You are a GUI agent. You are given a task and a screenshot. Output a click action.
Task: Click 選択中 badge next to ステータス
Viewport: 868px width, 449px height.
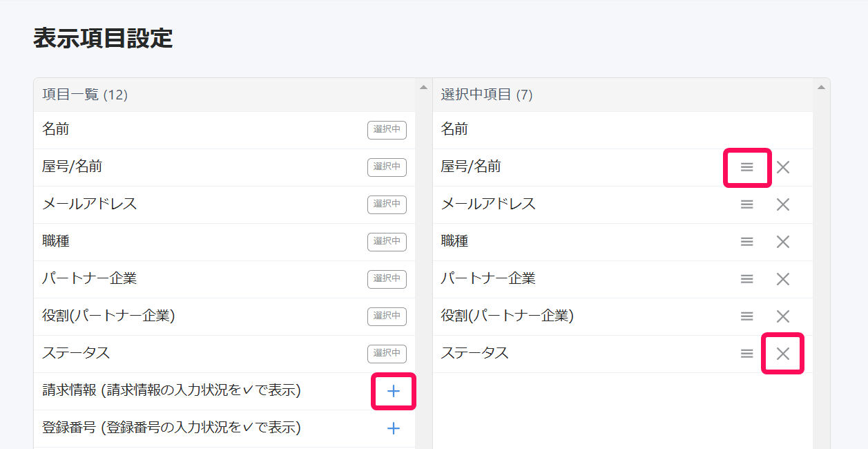coord(387,354)
